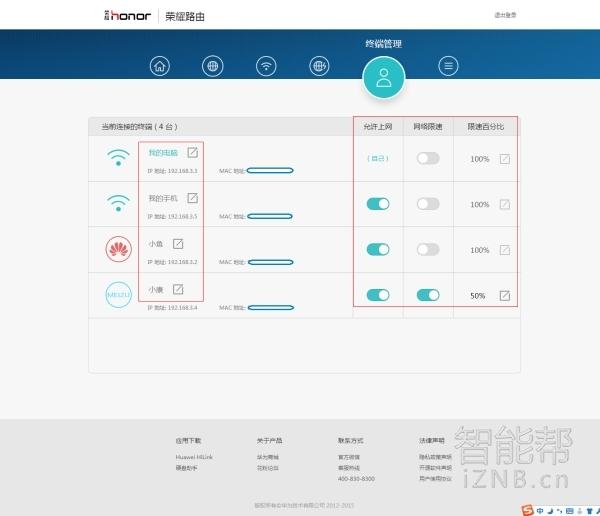Click the 关于产品 footer heading
The width and height of the screenshot is (600, 516).
click(x=269, y=441)
